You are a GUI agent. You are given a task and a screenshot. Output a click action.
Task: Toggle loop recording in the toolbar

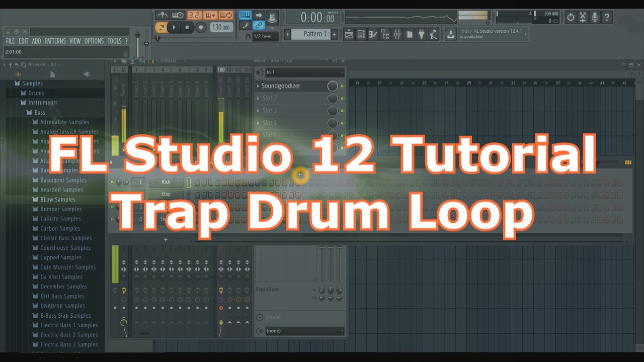pyautogui.click(x=226, y=16)
